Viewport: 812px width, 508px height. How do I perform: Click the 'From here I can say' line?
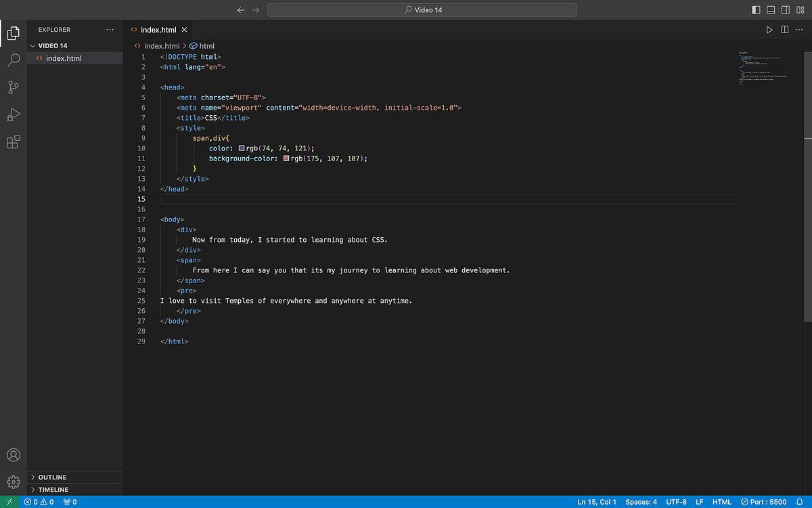[351, 270]
